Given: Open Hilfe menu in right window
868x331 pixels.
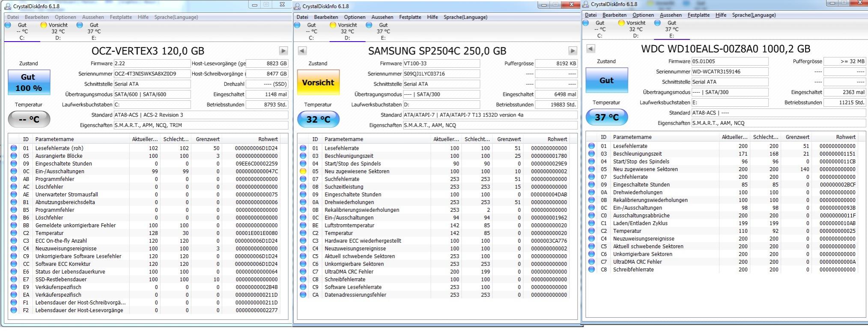Looking at the screenshot, I should pyautogui.click(x=721, y=15).
